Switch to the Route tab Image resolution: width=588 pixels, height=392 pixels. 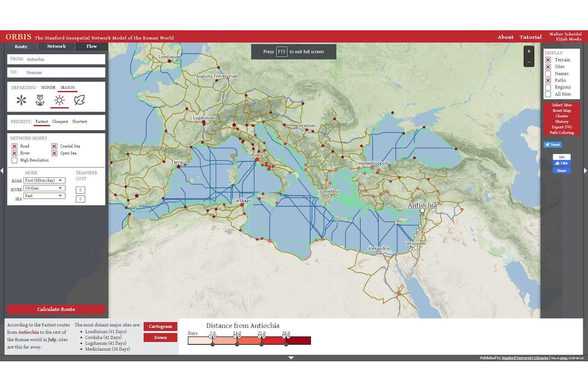[x=21, y=47]
